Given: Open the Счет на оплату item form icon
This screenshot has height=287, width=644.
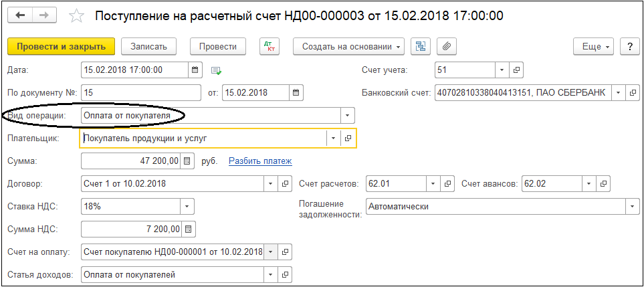Looking at the screenshot, I should click(285, 252).
